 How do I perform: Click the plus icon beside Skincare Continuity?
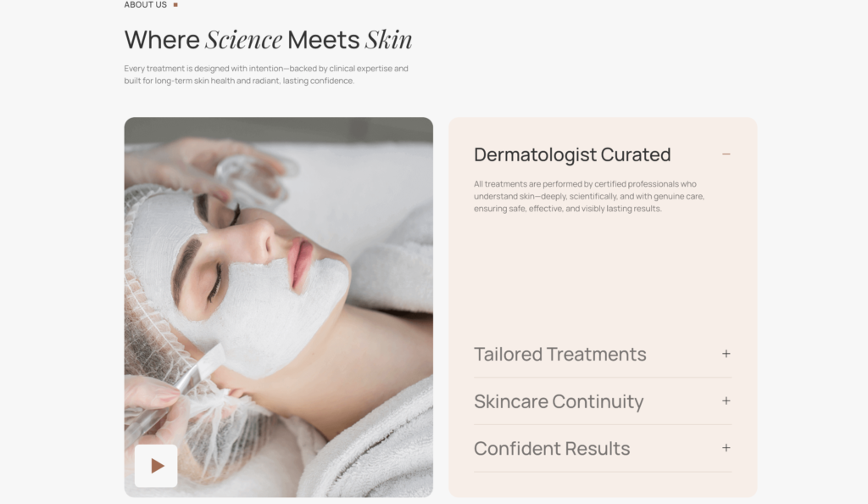click(726, 400)
